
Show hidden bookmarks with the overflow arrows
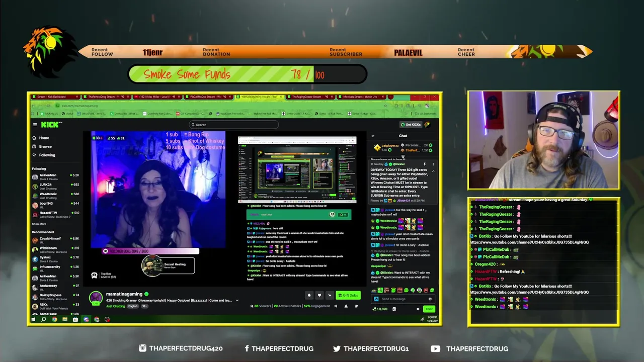tap(406, 114)
